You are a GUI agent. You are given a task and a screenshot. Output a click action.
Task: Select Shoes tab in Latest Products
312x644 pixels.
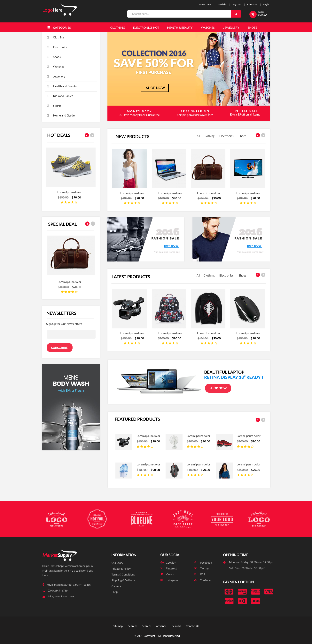242,276
